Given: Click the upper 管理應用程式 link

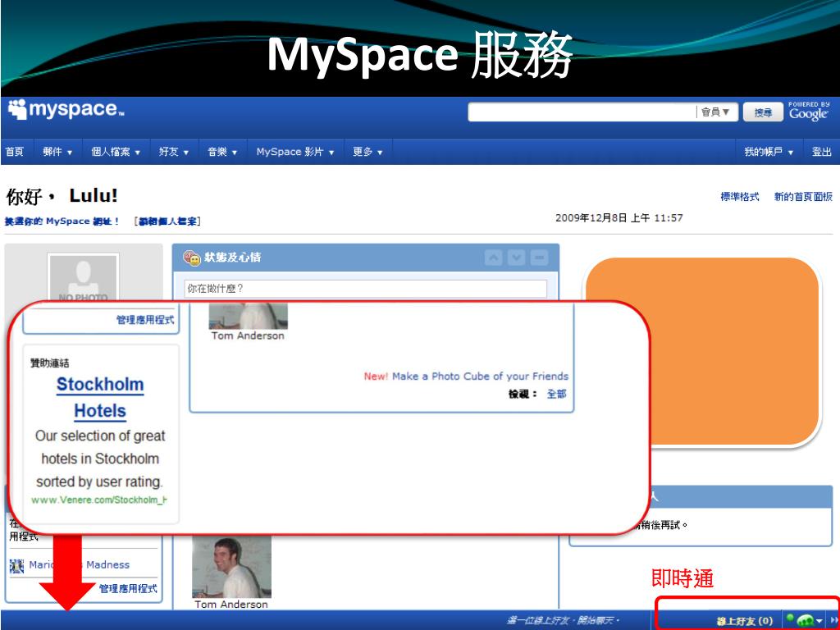Looking at the screenshot, I should (145, 320).
